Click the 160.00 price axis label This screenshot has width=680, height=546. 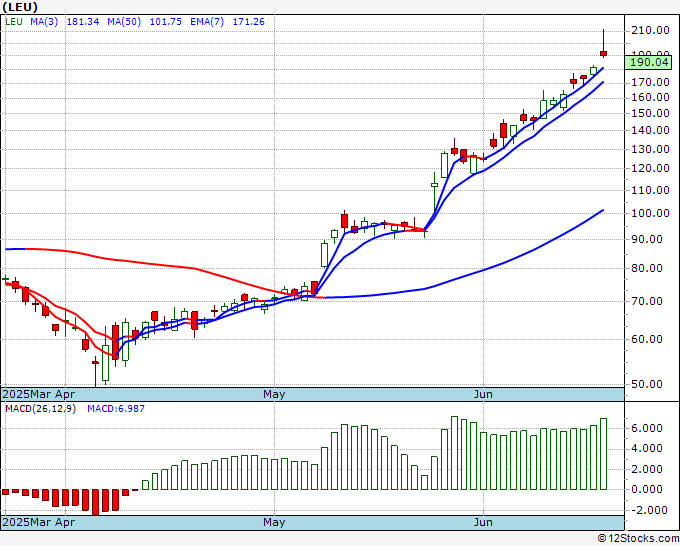click(650, 97)
